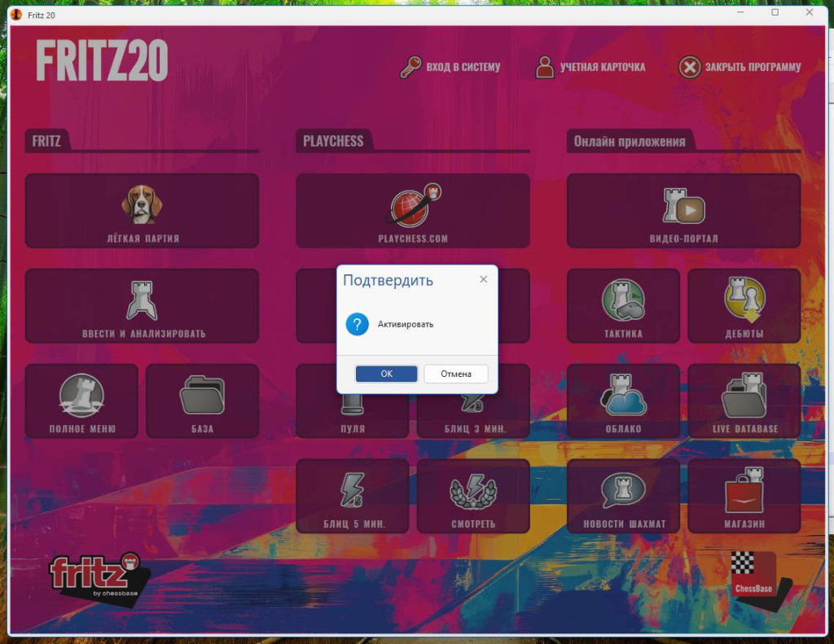Open the База folder tile
Screen dimensions: 834x644
click(202, 401)
